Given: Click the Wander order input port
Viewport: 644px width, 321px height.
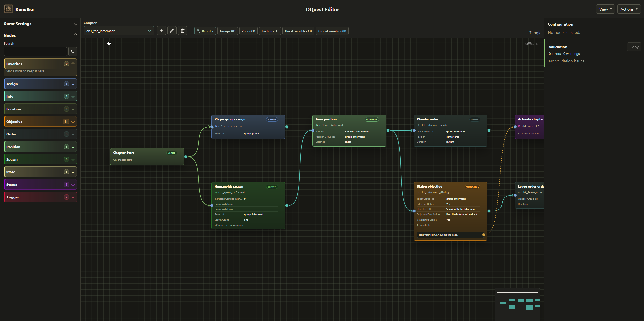Looking at the screenshot, I should (x=414, y=131).
